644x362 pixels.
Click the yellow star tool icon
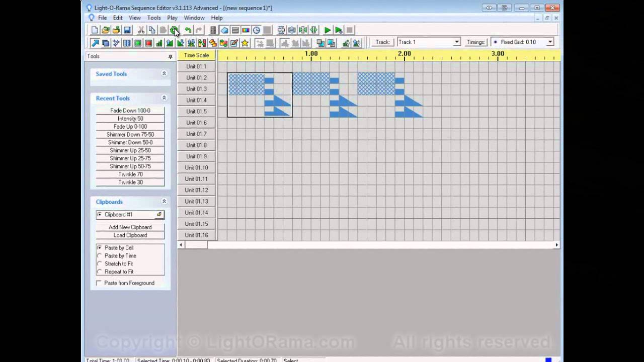point(245,43)
